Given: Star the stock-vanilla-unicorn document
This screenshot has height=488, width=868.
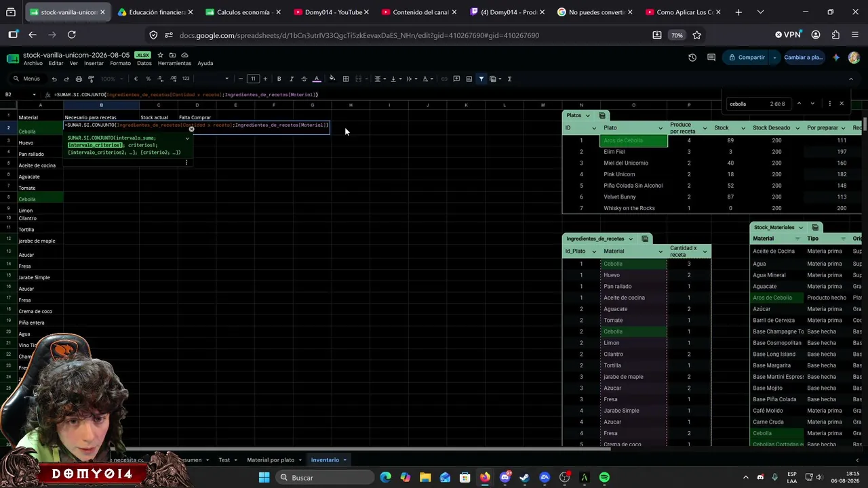Looking at the screenshot, I should click(x=160, y=55).
